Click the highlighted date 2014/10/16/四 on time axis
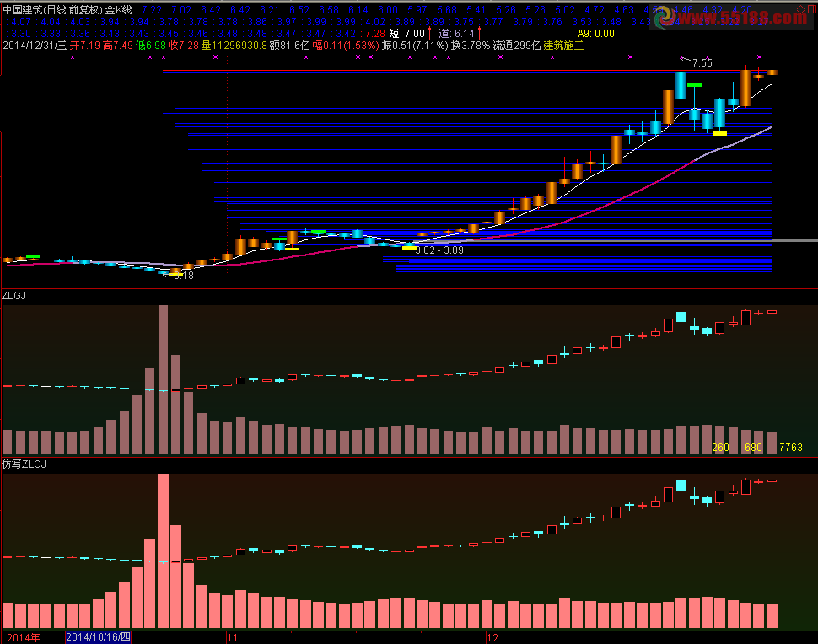The height and width of the screenshot is (644, 818). click(x=98, y=637)
